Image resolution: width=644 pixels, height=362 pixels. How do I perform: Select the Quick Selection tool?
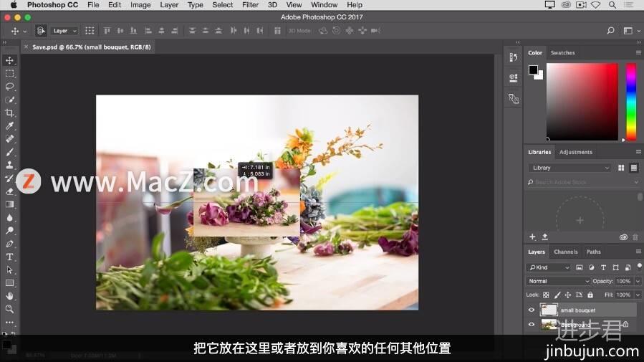9,100
